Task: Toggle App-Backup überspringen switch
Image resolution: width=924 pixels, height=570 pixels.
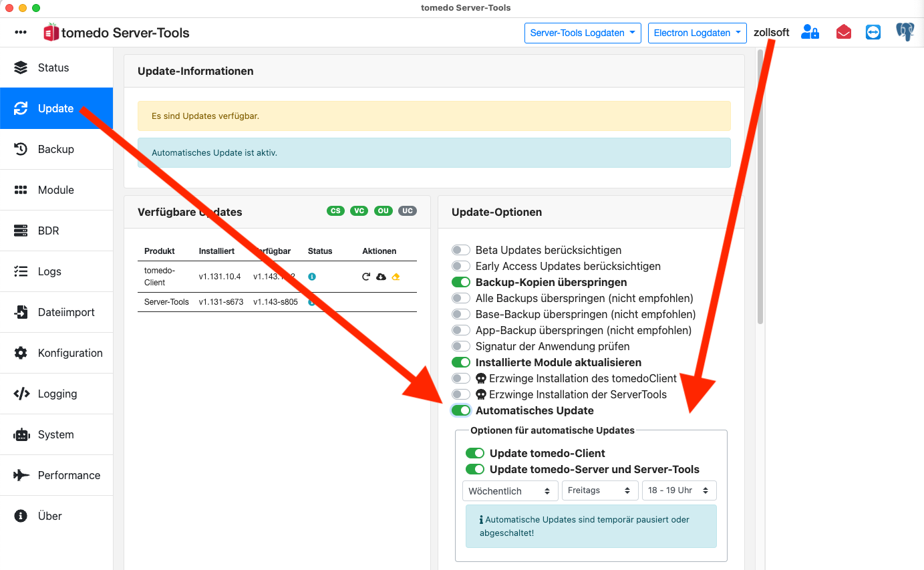Action: [461, 330]
